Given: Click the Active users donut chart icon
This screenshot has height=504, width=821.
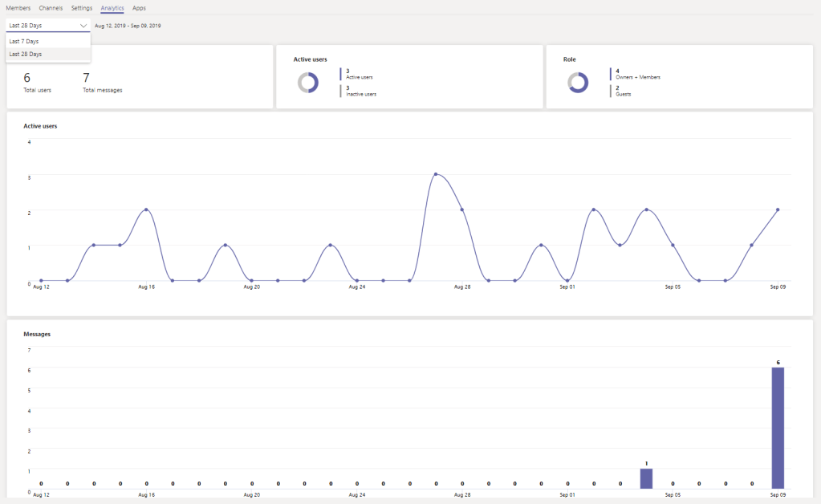Looking at the screenshot, I should point(308,83).
